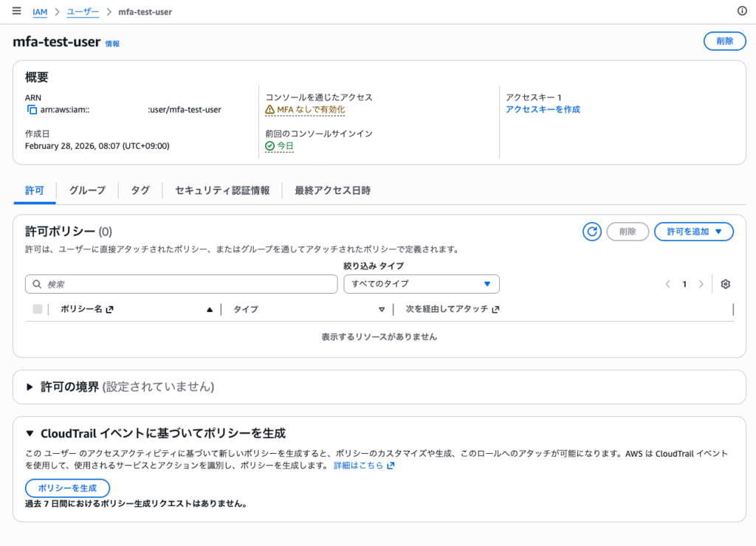This screenshot has width=756, height=546.
Task: Click the ポリシーを生成 button
Action: click(67, 488)
